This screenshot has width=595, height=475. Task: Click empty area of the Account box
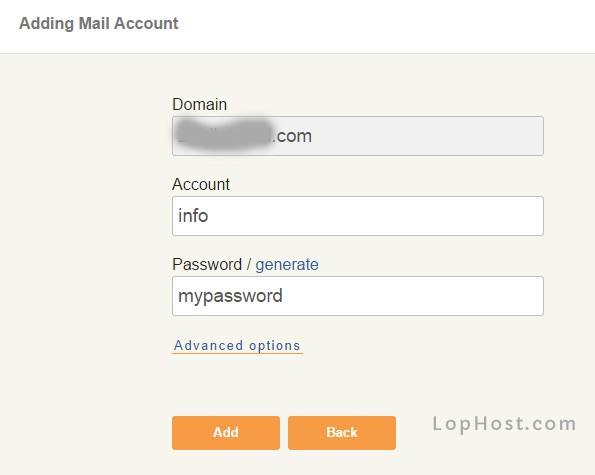click(376, 216)
